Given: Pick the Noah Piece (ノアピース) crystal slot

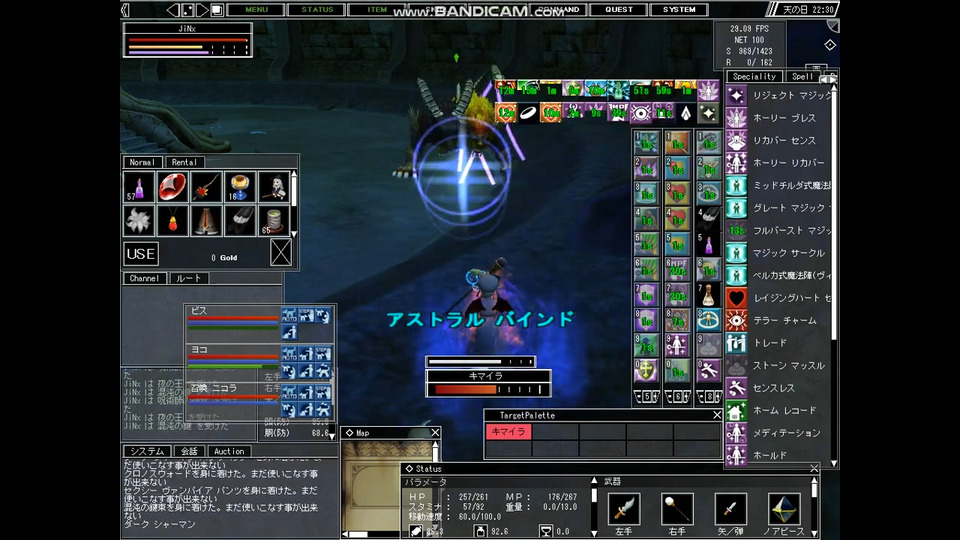Looking at the screenshot, I should pos(784,509).
